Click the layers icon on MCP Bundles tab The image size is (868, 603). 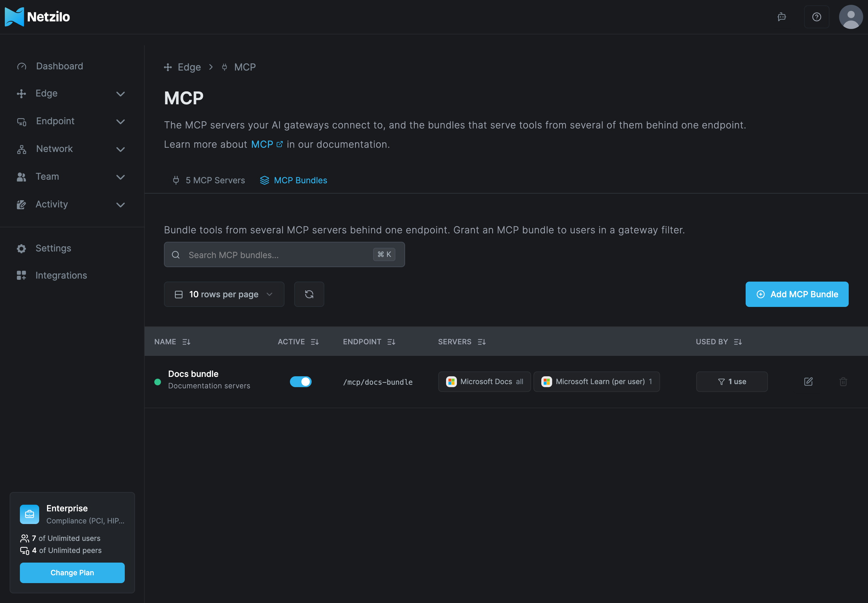264,180
